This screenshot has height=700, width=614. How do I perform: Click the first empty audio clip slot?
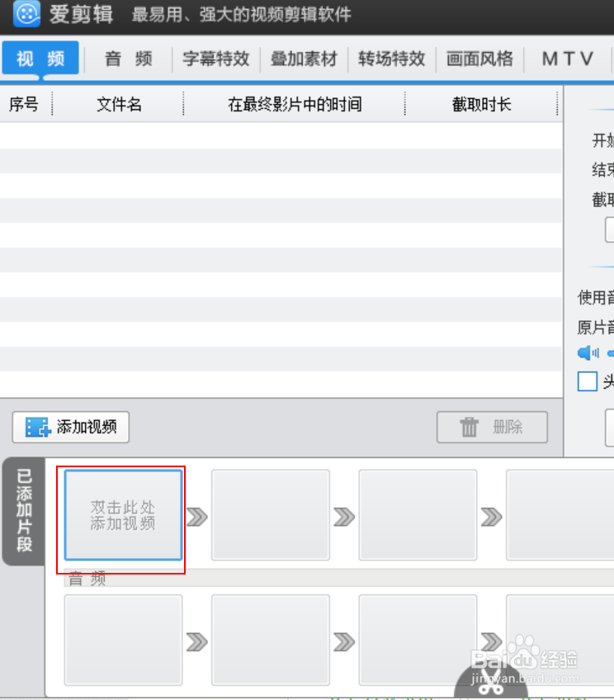coord(123,640)
